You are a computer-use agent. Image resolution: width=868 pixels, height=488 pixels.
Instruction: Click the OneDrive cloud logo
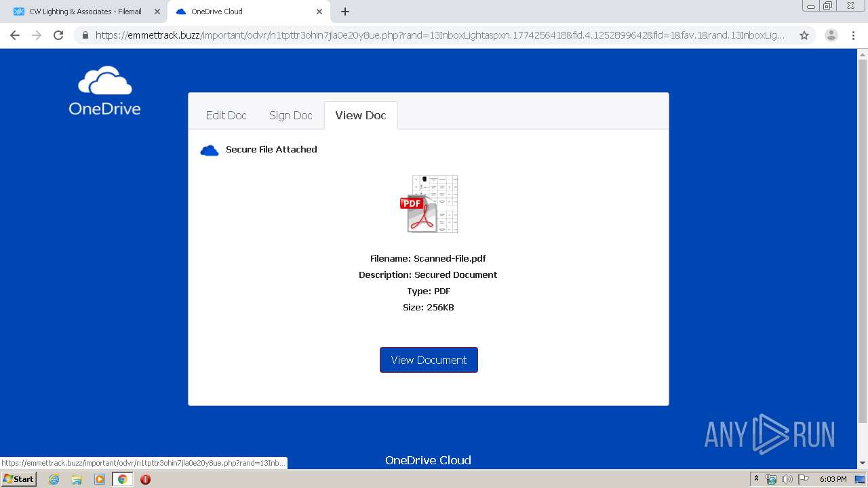tap(104, 90)
